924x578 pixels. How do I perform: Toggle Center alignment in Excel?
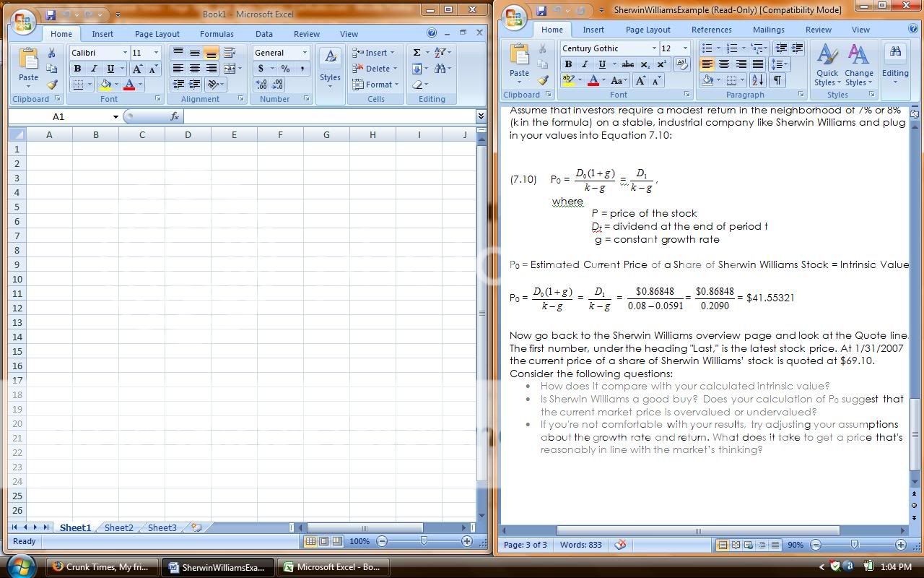pyautogui.click(x=194, y=69)
